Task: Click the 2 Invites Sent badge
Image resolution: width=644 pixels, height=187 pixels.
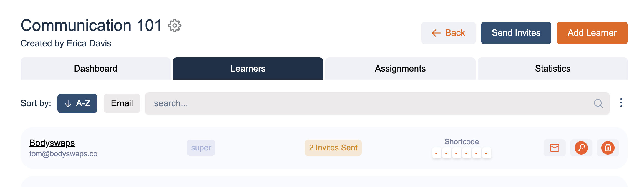Action: (333, 148)
